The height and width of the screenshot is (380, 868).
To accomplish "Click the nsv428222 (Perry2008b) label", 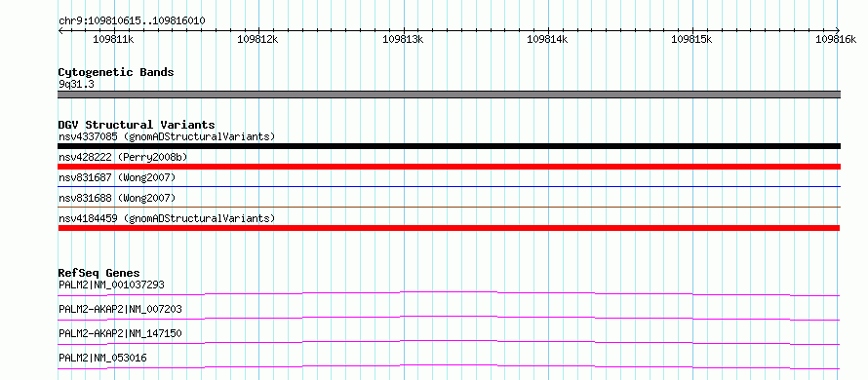I will (123, 157).
